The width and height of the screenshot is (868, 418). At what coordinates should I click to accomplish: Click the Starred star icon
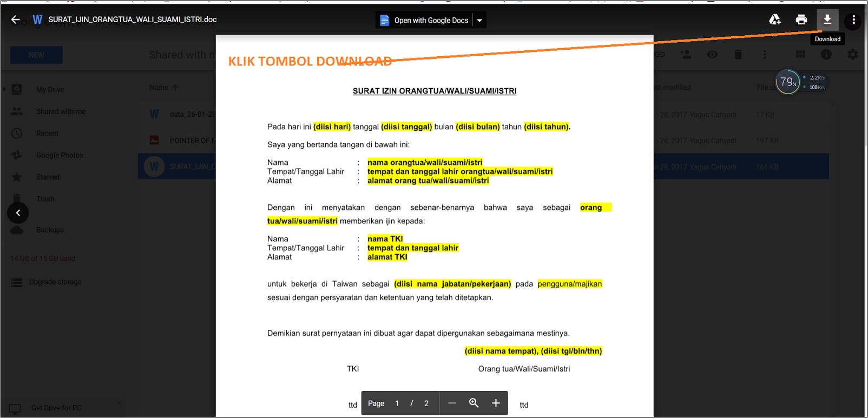click(x=17, y=177)
